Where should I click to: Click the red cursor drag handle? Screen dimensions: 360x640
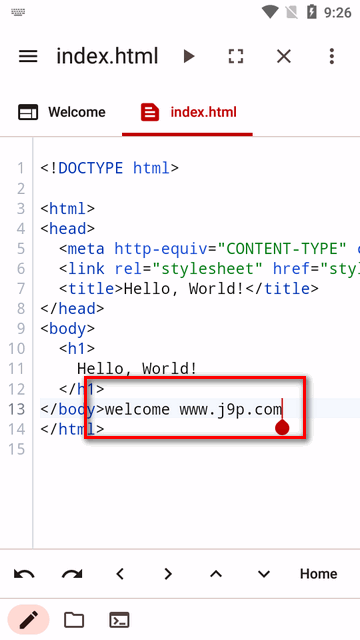click(282, 428)
